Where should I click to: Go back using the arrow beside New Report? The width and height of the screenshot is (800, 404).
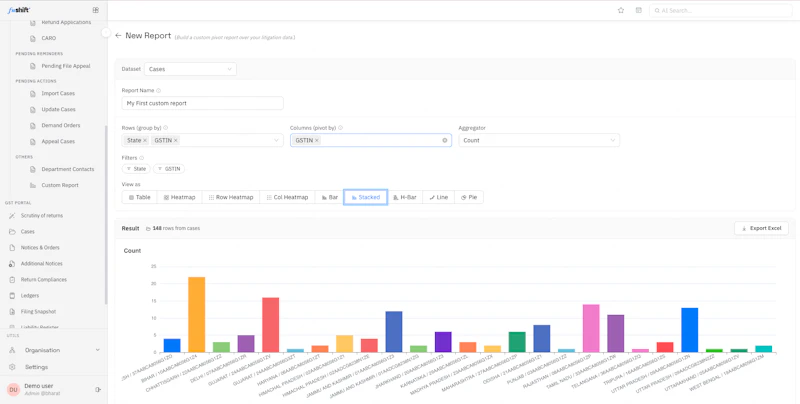pos(118,36)
